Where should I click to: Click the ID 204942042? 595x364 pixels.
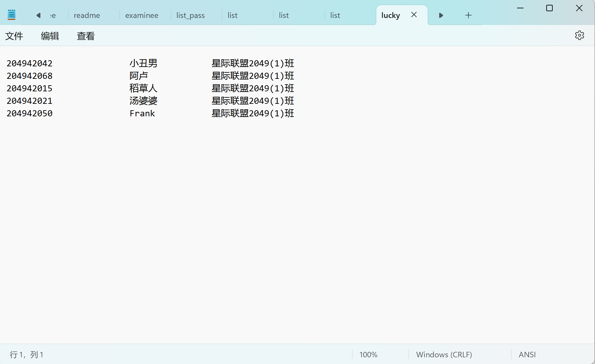(x=29, y=63)
